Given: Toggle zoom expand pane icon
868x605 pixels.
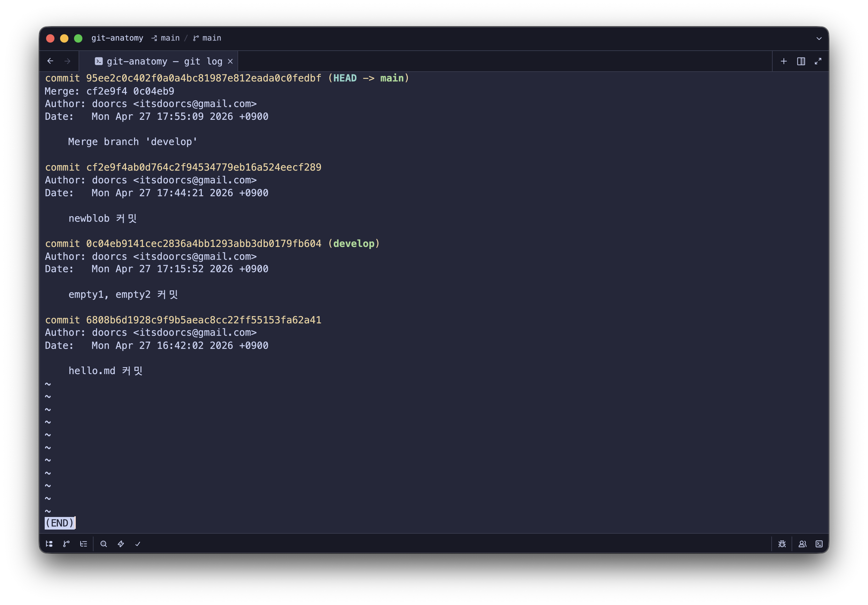Looking at the screenshot, I should 818,61.
